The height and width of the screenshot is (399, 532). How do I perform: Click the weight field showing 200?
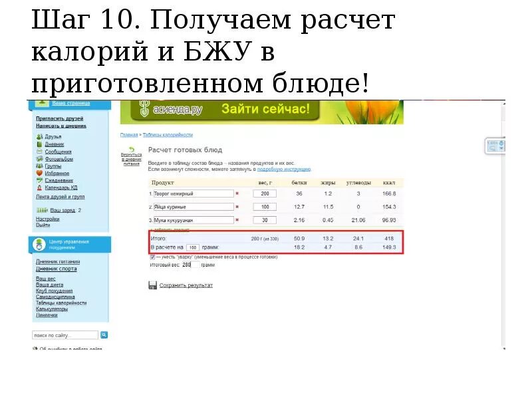[265, 194]
